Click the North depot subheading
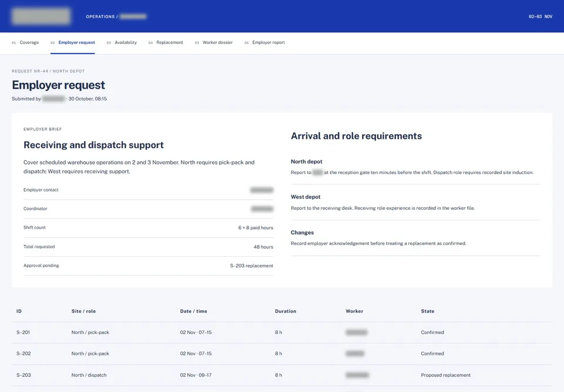564x392 pixels. point(307,162)
